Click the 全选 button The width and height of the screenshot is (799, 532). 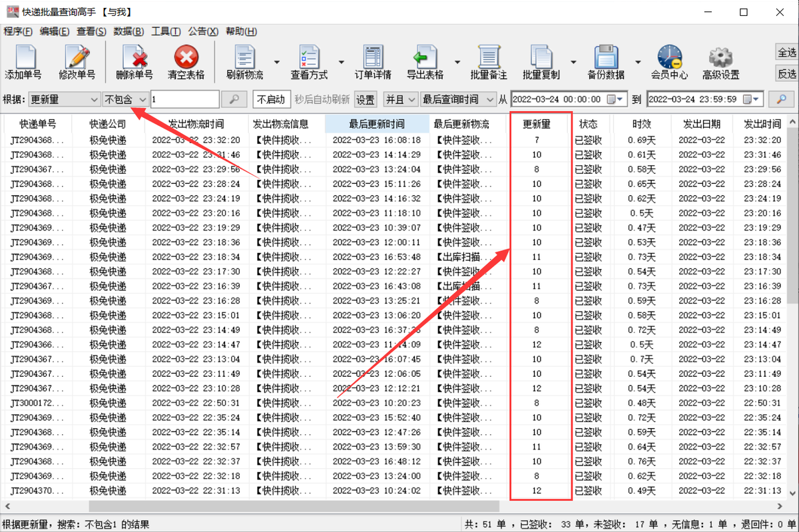(x=787, y=53)
